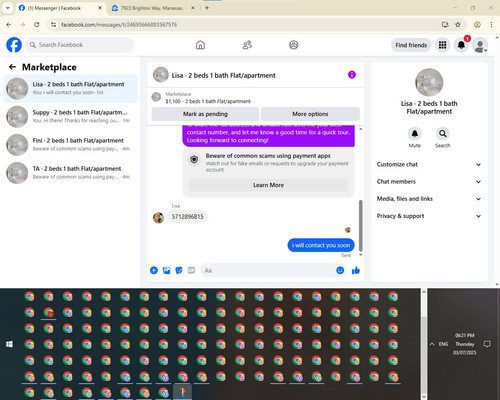Screen dimensions: 500x400
Task: Open the Friends icon in top navigation
Action: (x=247, y=45)
